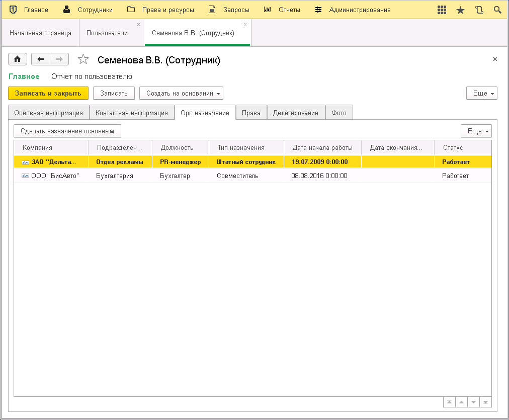This screenshot has height=420, width=509.
Task: Go back with the left arrow button
Action: click(x=41, y=59)
